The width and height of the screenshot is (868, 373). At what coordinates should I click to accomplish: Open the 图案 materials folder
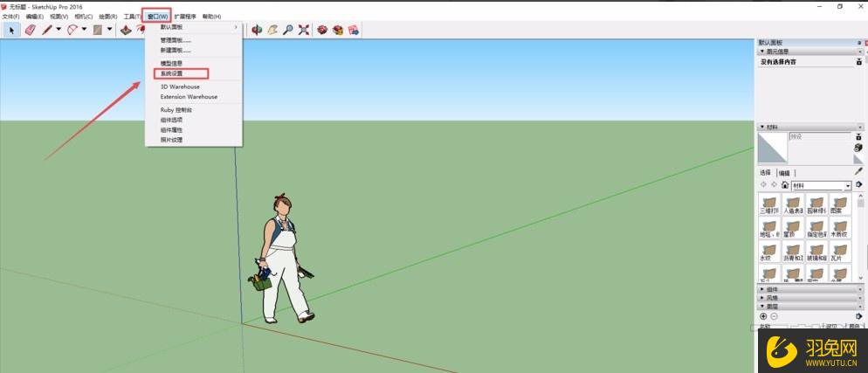tap(840, 204)
